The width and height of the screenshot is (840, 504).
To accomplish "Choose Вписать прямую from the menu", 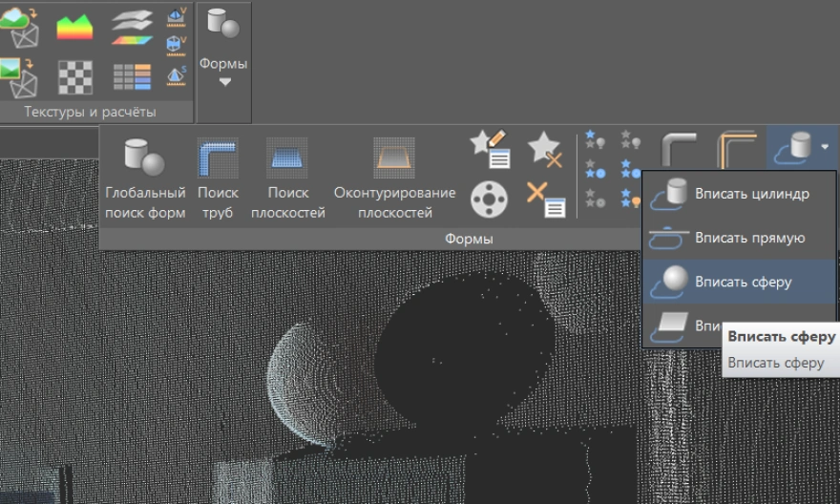I will tap(727, 238).
